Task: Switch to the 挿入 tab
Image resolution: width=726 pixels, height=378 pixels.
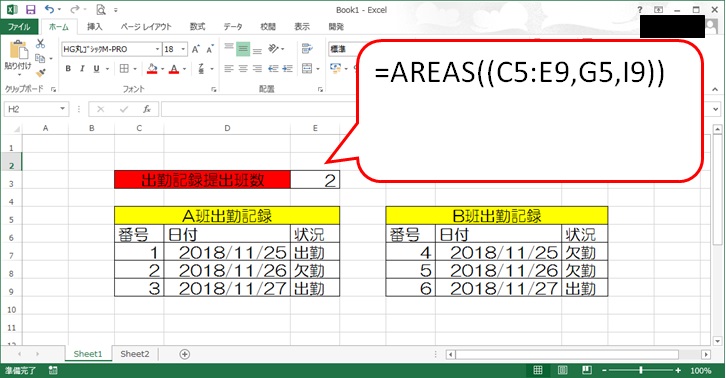Action: 94,27
